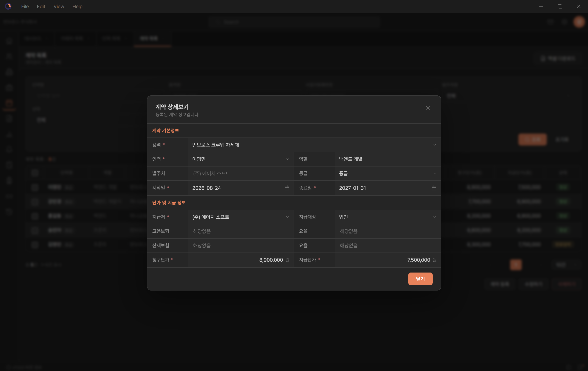
Task: Click the 청구단가 field 8,900,000
Action: point(241,260)
